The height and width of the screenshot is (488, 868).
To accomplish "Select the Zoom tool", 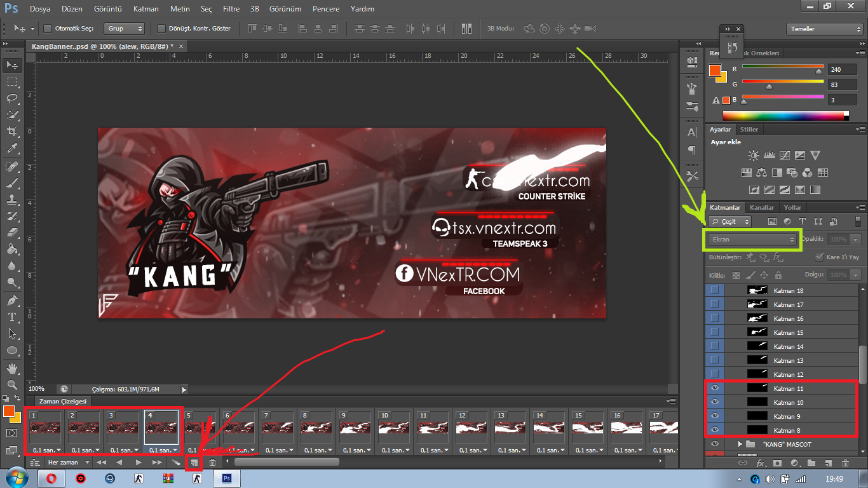I will (x=11, y=384).
